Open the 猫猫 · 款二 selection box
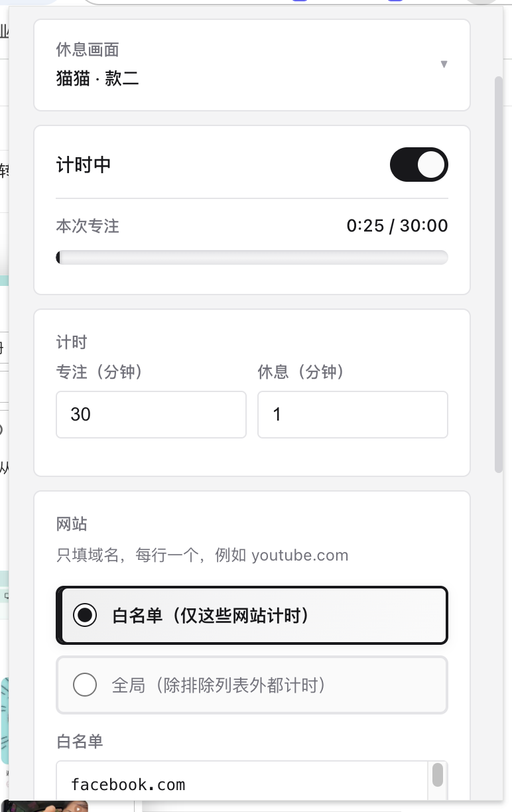Image resolution: width=512 pixels, height=812 pixels. 252,65
